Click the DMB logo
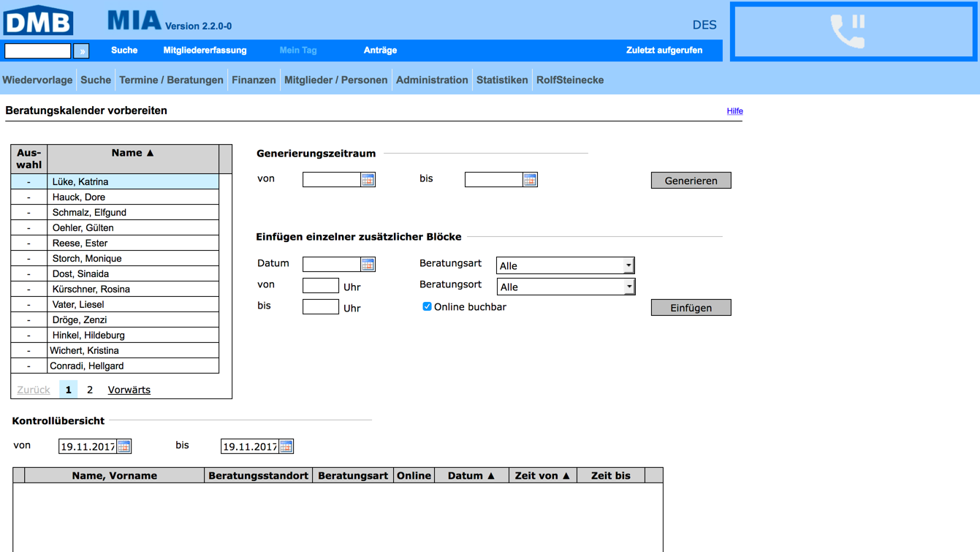 tap(38, 20)
